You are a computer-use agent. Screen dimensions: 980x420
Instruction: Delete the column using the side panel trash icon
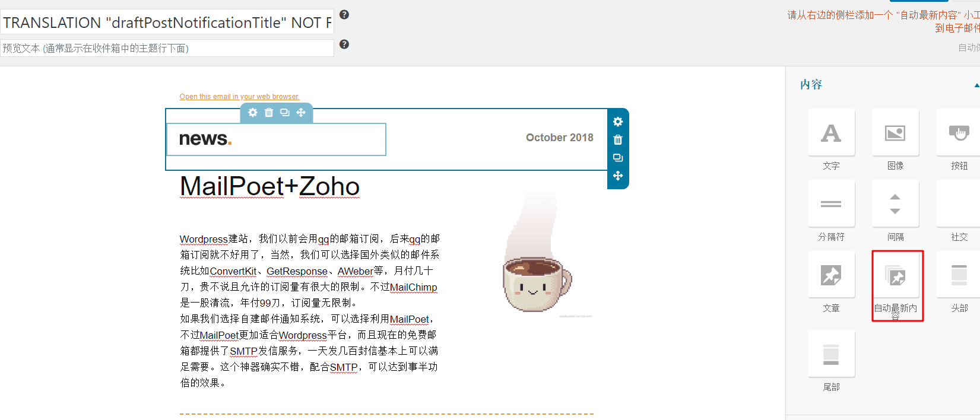tap(618, 140)
